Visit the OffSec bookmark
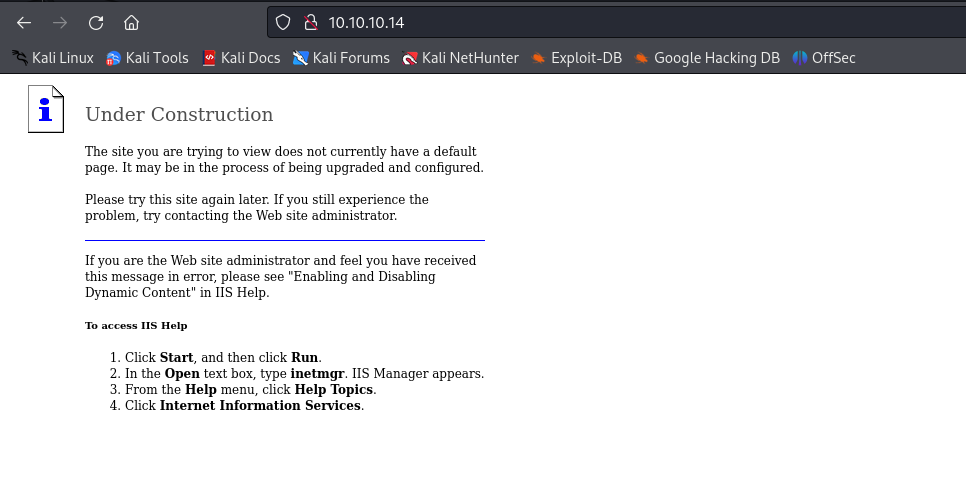966x494 pixels. 824,58
